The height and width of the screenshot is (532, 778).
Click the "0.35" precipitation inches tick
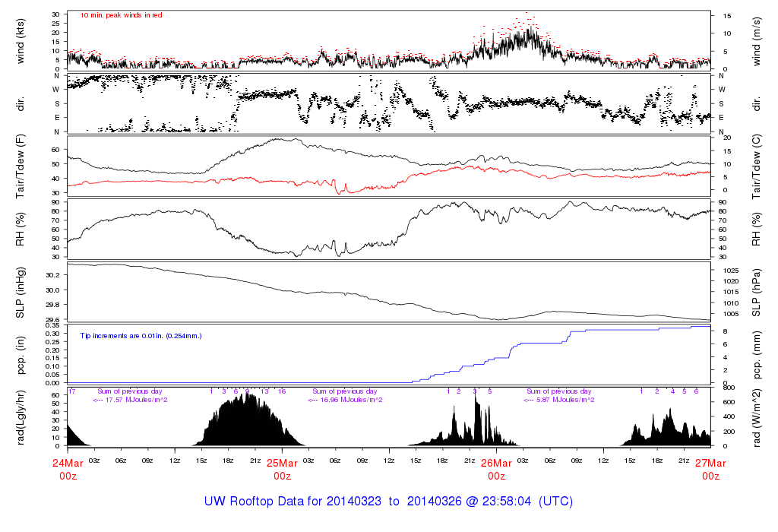(x=52, y=325)
